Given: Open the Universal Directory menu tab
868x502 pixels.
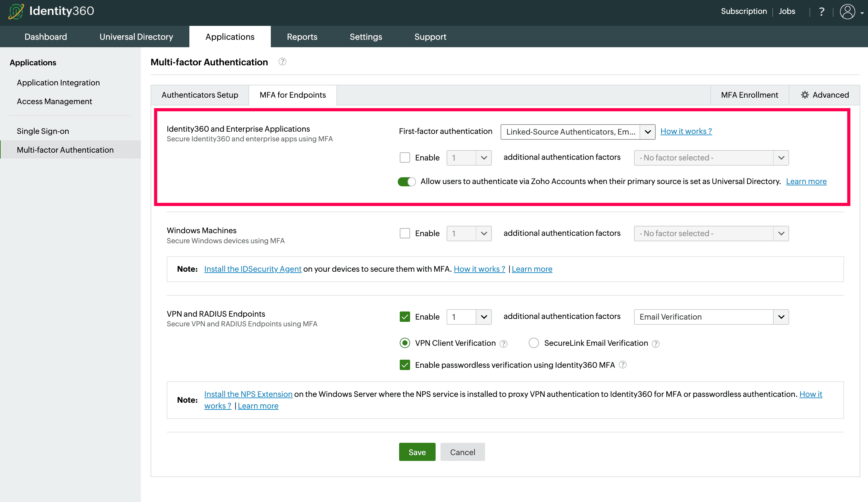Looking at the screenshot, I should (x=136, y=37).
